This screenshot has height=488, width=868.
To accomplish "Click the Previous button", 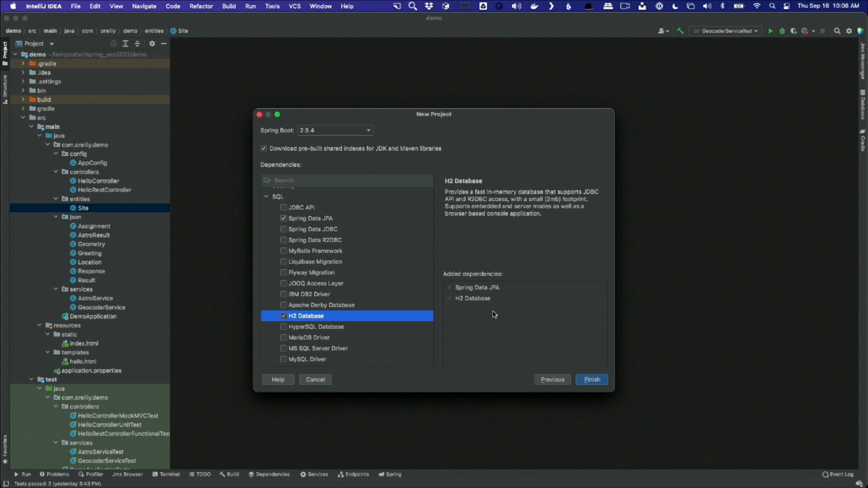I will (x=552, y=380).
